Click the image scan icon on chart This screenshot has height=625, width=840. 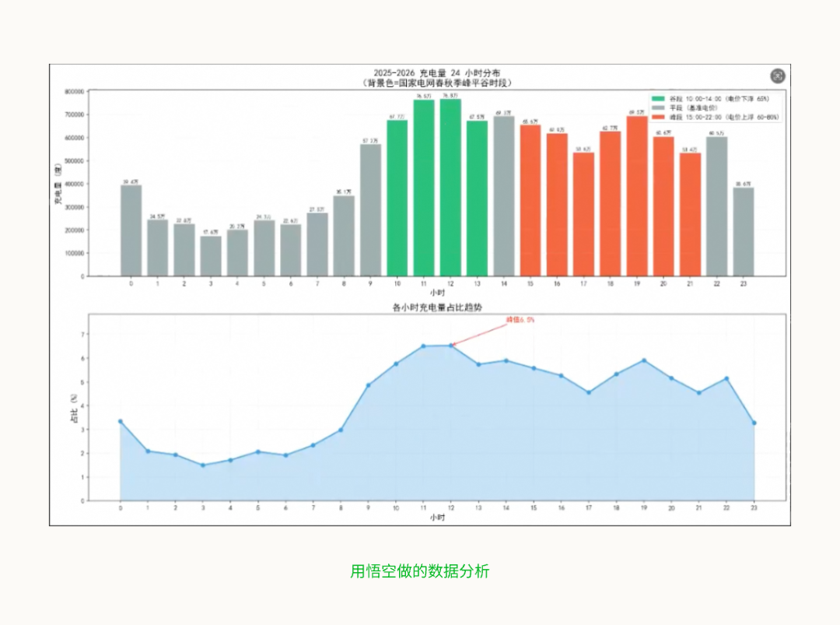point(777,75)
